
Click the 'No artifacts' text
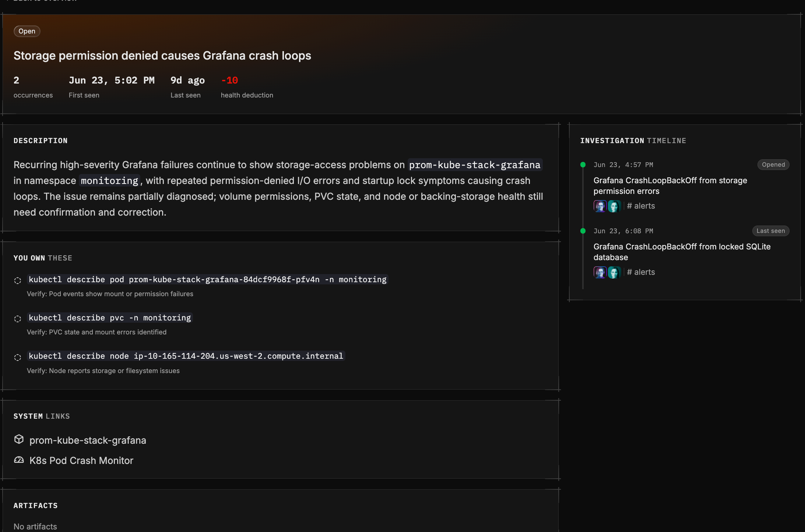[35, 526]
